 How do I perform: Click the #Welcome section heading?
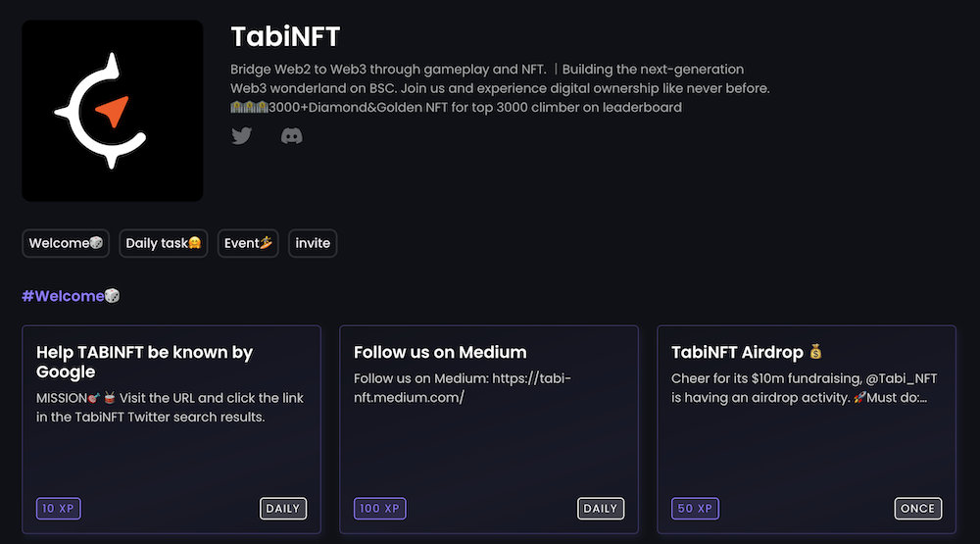[71, 296]
